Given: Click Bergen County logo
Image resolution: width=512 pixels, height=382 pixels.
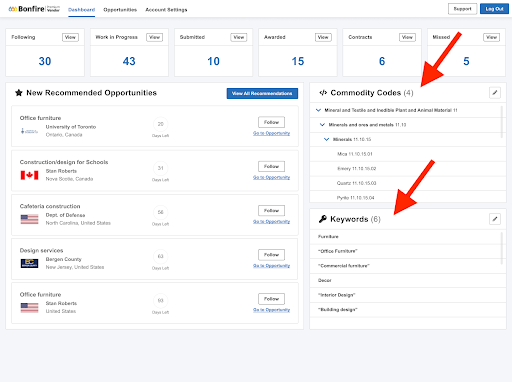Looking at the screenshot, I should (29, 263).
